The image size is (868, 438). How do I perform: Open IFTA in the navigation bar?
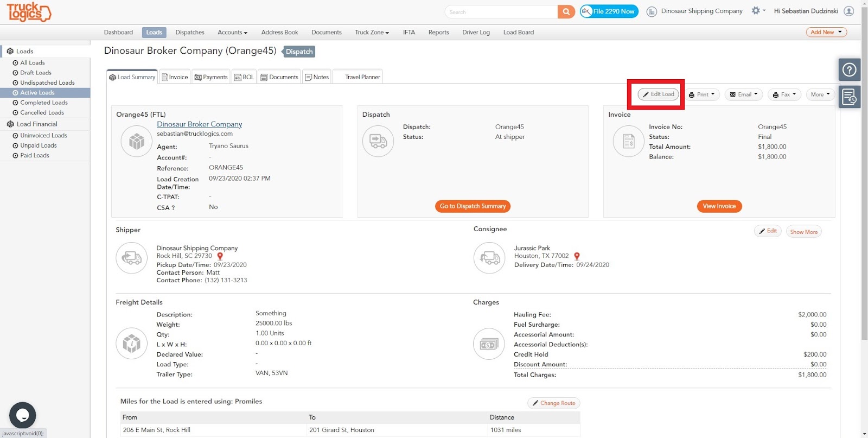[409, 33]
